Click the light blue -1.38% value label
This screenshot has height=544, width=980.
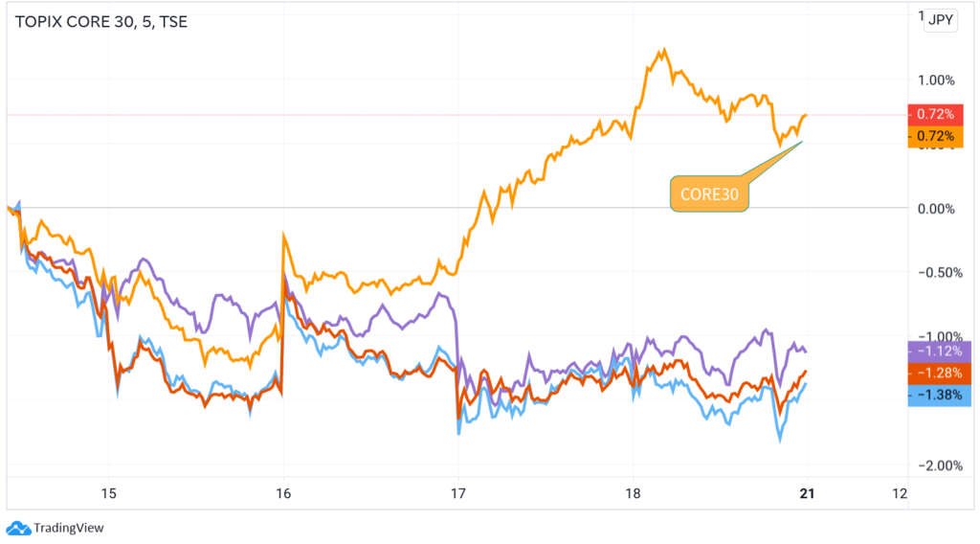coord(938,395)
